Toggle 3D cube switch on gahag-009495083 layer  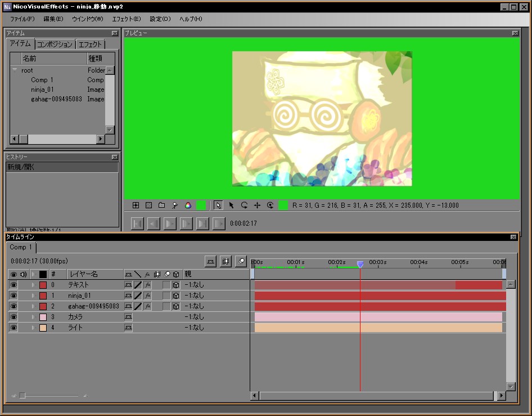[176, 306]
